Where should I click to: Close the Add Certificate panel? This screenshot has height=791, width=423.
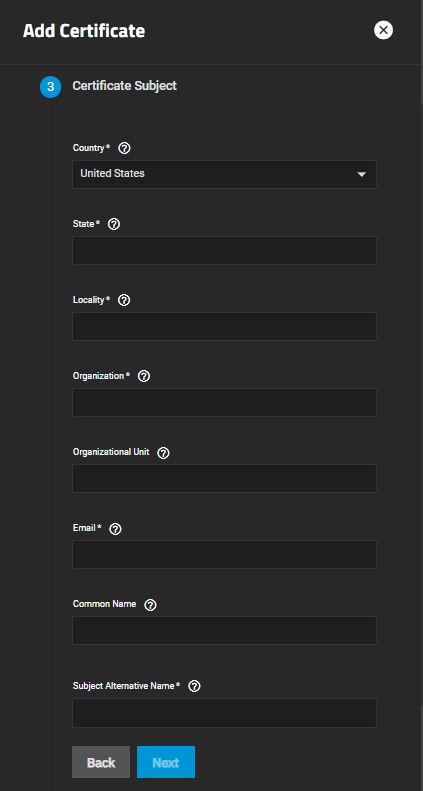click(383, 30)
